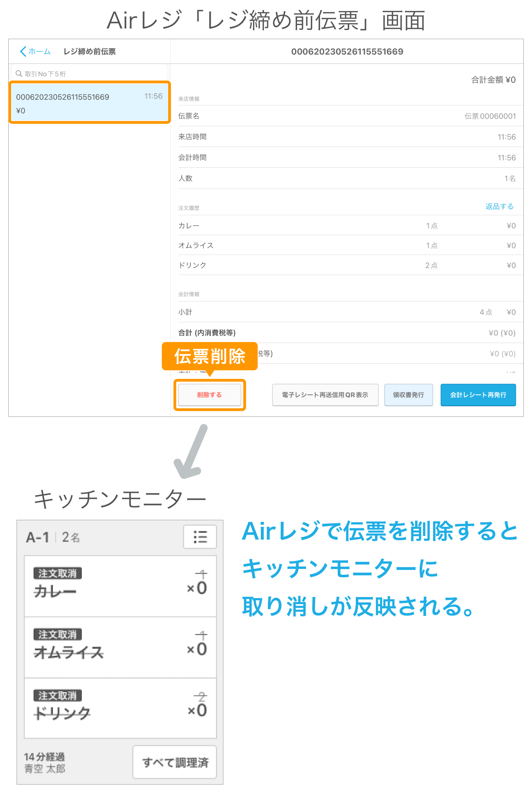
Task: Click the 伝票名 row
Action: 350,116
